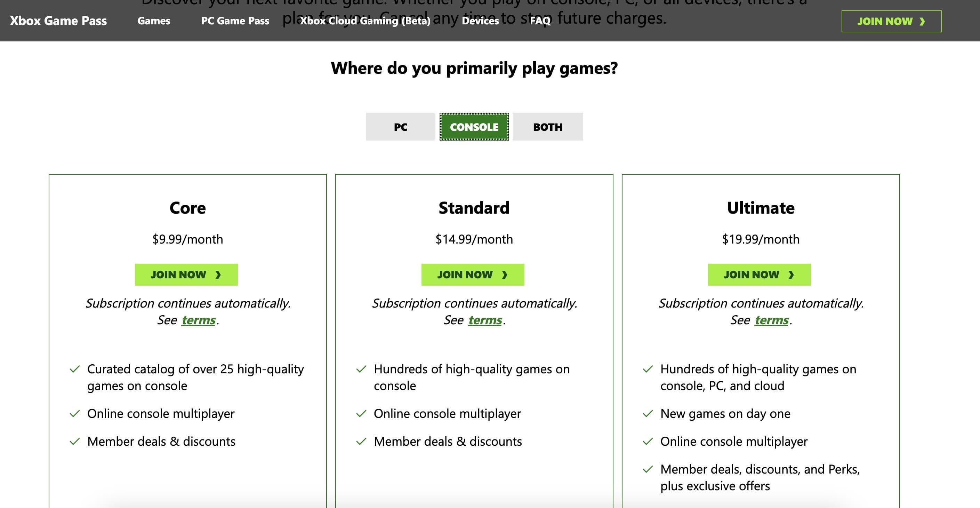This screenshot has height=508, width=980.
Task: Join the Core plan now
Action: click(186, 275)
